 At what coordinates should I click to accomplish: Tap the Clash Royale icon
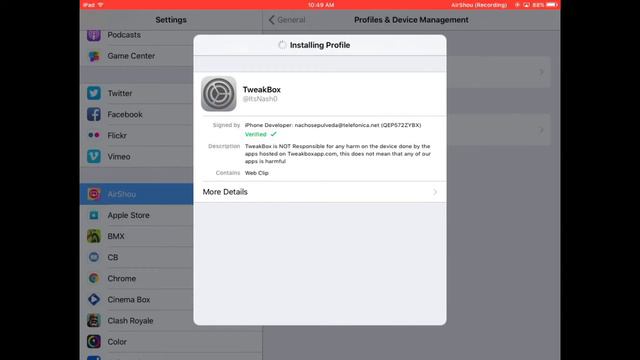pyautogui.click(x=93, y=320)
